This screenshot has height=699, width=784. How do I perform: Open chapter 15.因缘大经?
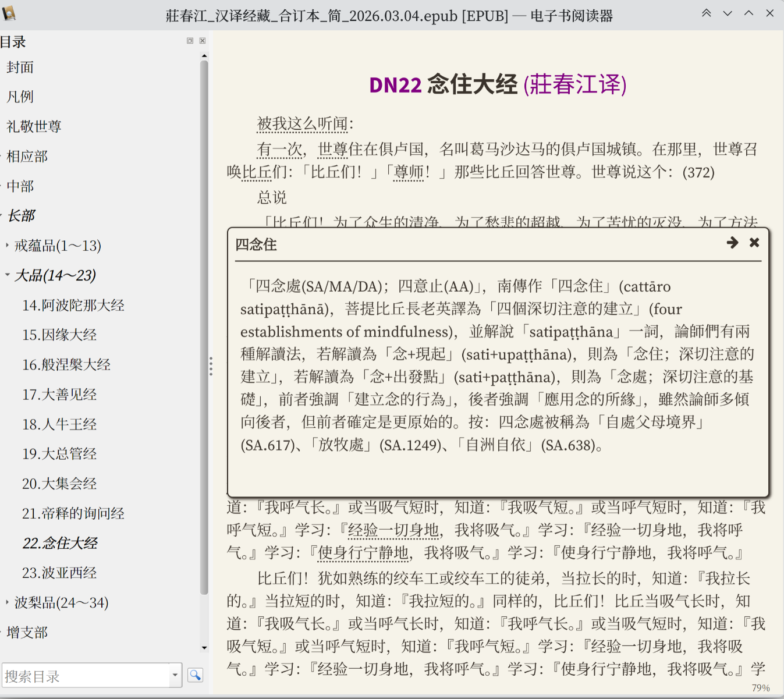coord(59,335)
